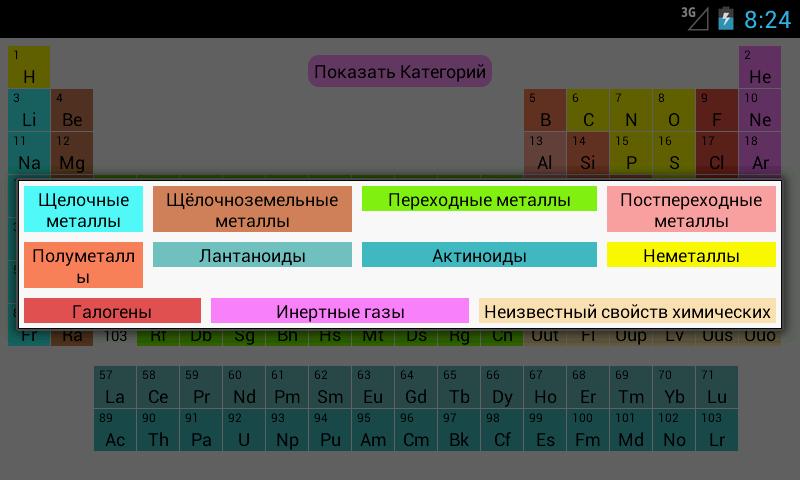This screenshot has height=480, width=800.
Task: Select Erbium (Er) cell
Action: click(588, 387)
